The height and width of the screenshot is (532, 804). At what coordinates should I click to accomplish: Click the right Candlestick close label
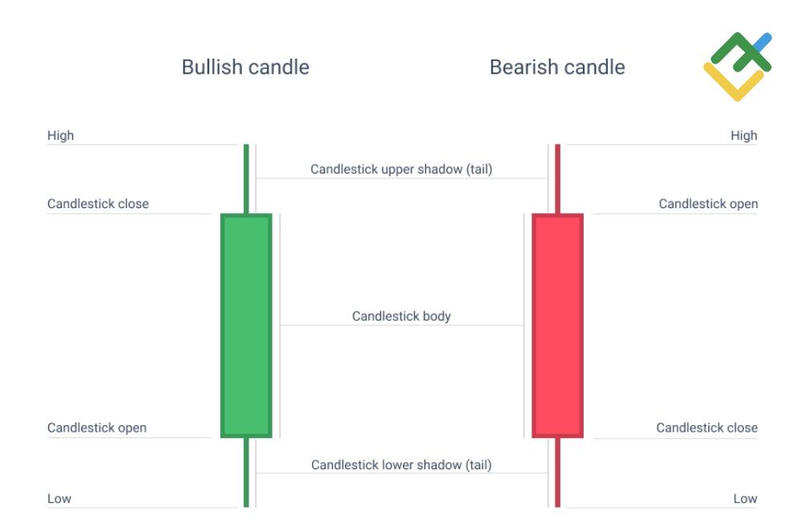click(707, 428)
